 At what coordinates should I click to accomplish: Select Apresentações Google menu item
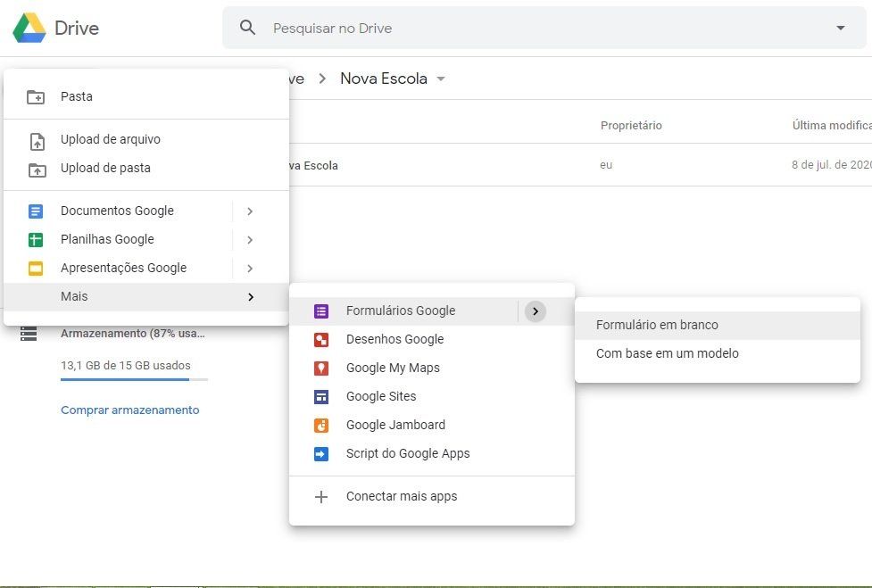146,269
